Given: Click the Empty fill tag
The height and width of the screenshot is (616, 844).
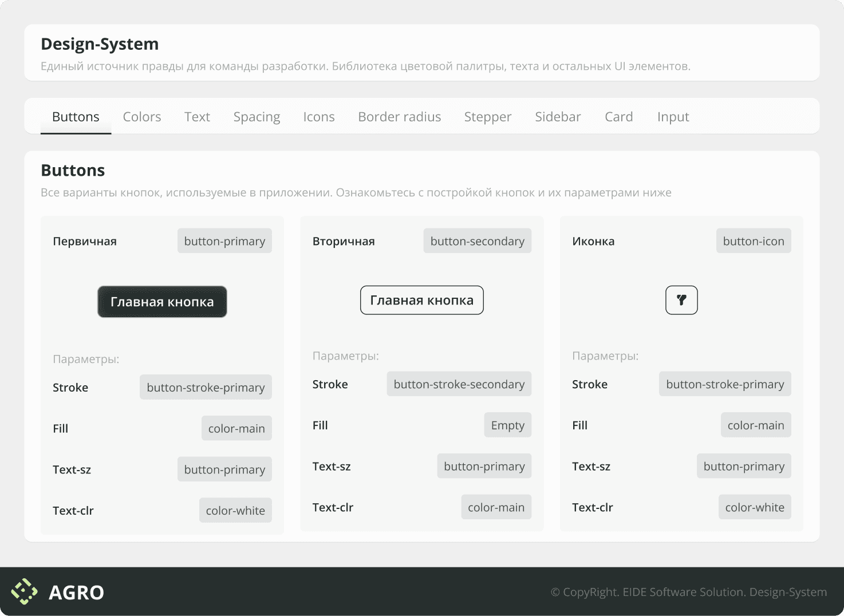Looking at the screenshot, I should pyautogui.click(x=508, y=425).
